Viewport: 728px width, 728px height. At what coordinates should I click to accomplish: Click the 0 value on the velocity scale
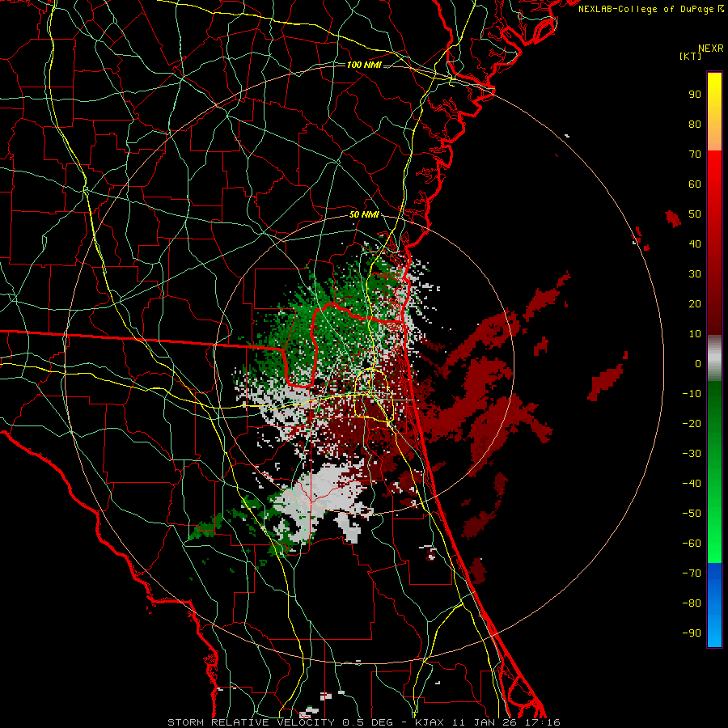coord(698,364)
